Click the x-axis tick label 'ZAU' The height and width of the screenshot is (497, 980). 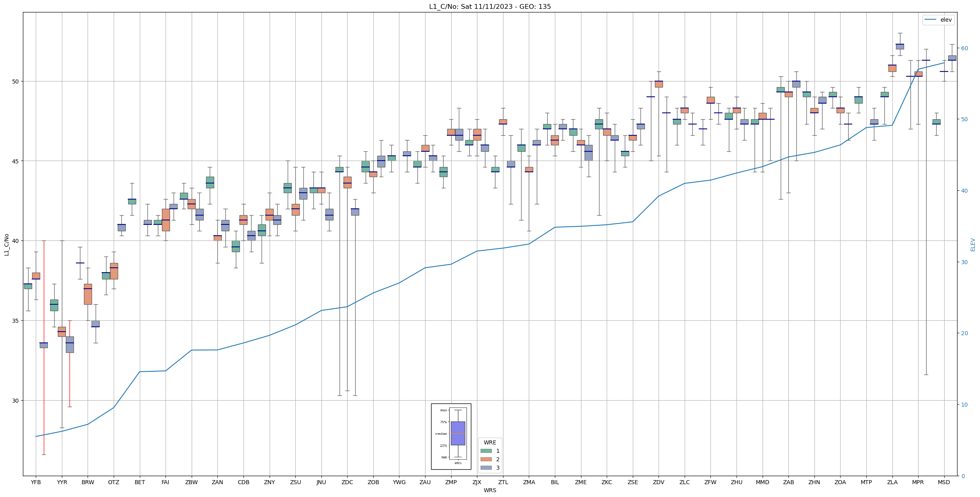tap(425, 483)
